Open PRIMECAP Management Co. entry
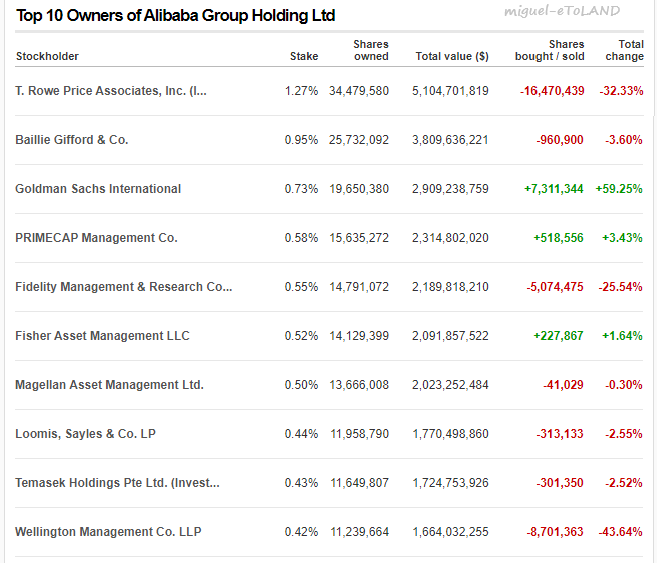The height and width of the screenshot is (563, 657). [x=96, y=238]
